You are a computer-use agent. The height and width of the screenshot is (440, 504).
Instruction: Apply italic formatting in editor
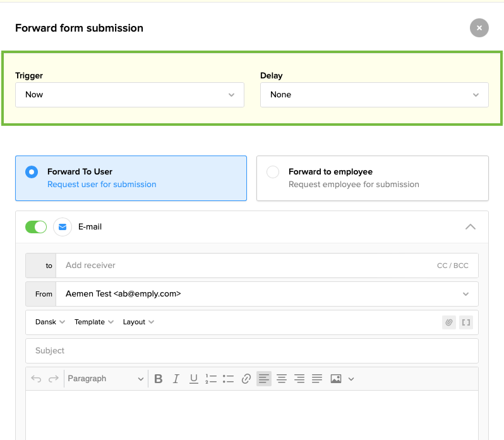176,379
